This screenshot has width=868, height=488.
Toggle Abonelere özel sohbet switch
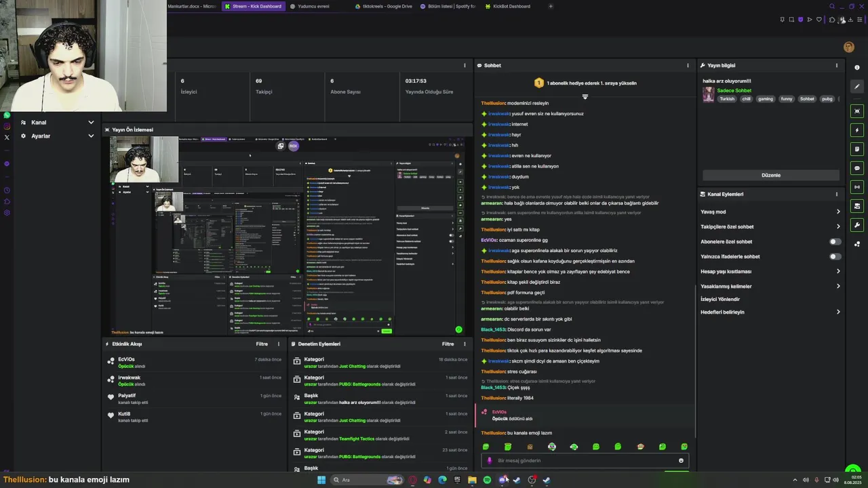pos(835,241)
